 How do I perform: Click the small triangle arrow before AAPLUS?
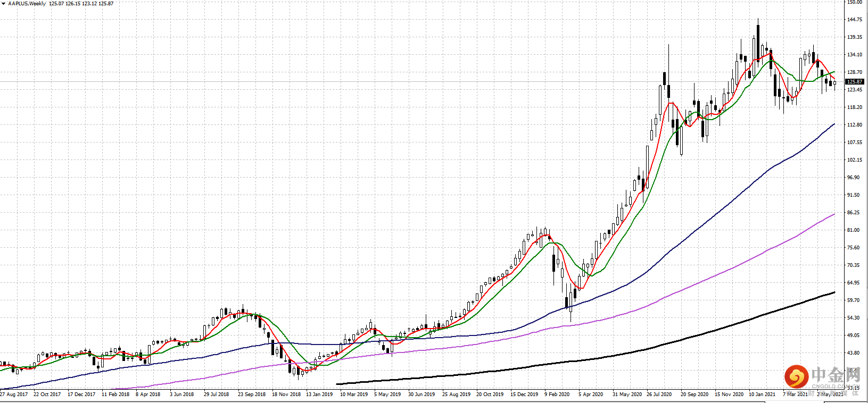3,4
